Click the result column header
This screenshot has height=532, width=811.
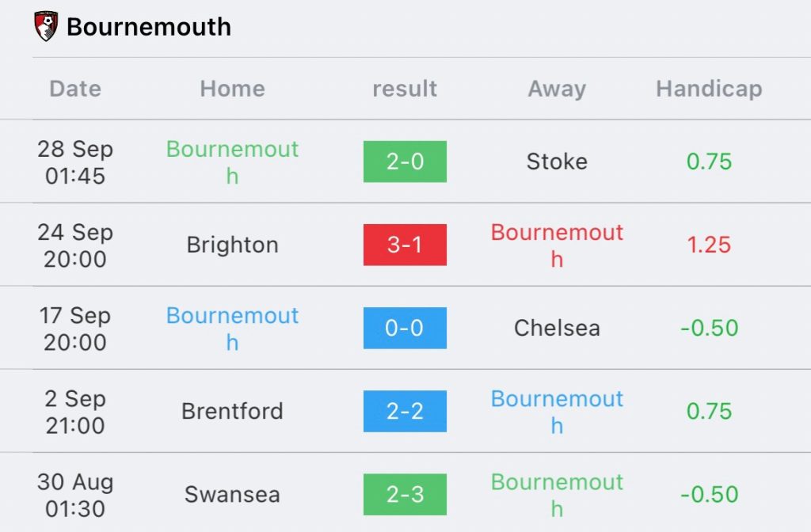[405, 89]
